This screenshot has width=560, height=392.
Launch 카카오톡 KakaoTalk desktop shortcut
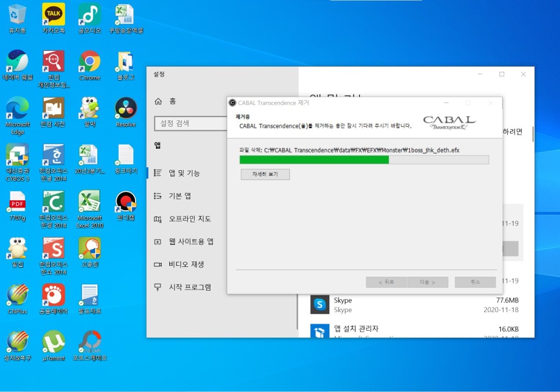coord(53,19)
